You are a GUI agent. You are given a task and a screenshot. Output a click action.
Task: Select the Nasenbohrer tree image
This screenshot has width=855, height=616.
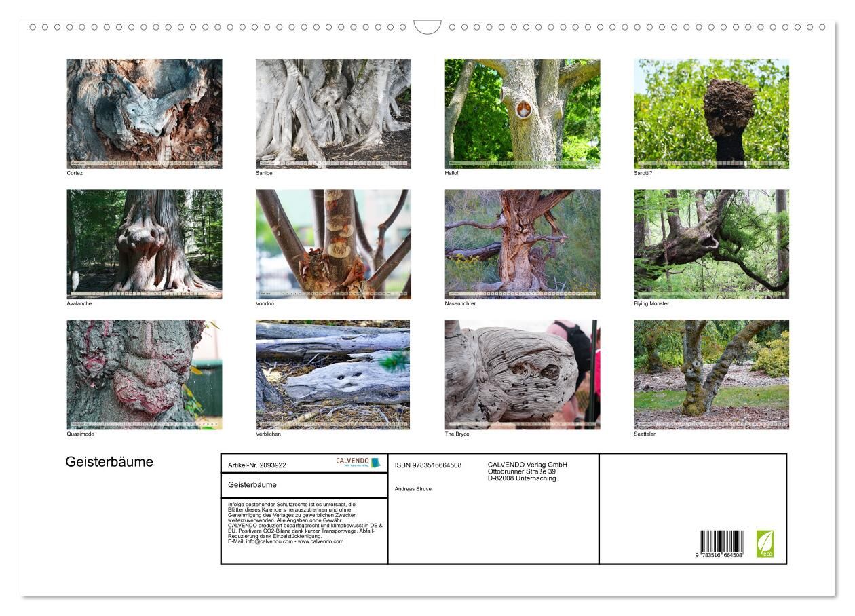(x=522, y=244)
